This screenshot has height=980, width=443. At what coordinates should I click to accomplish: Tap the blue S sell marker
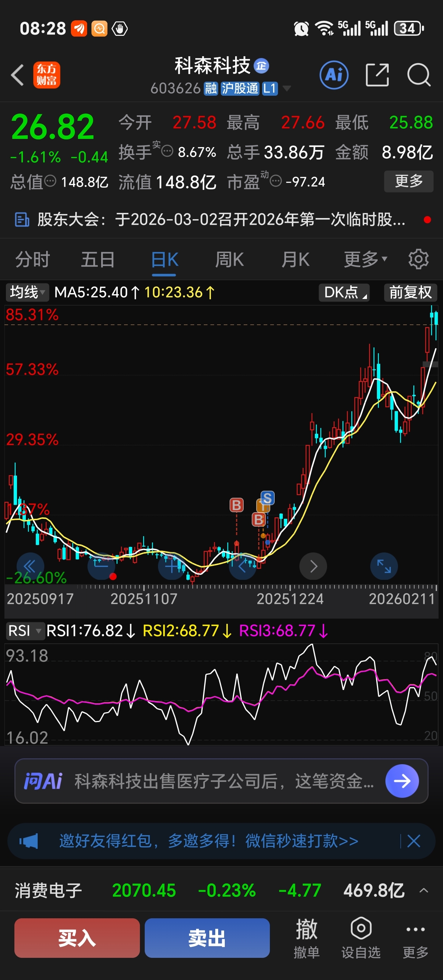click(x=268, y=498)
